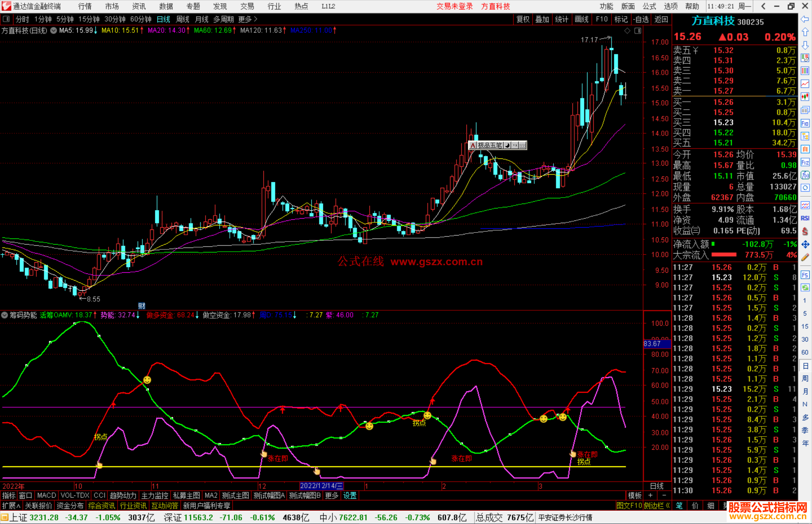Viewport: 812px width, 524px height.
Task: Click the red 大宗流入 bar
Action: tap(724, 255)
